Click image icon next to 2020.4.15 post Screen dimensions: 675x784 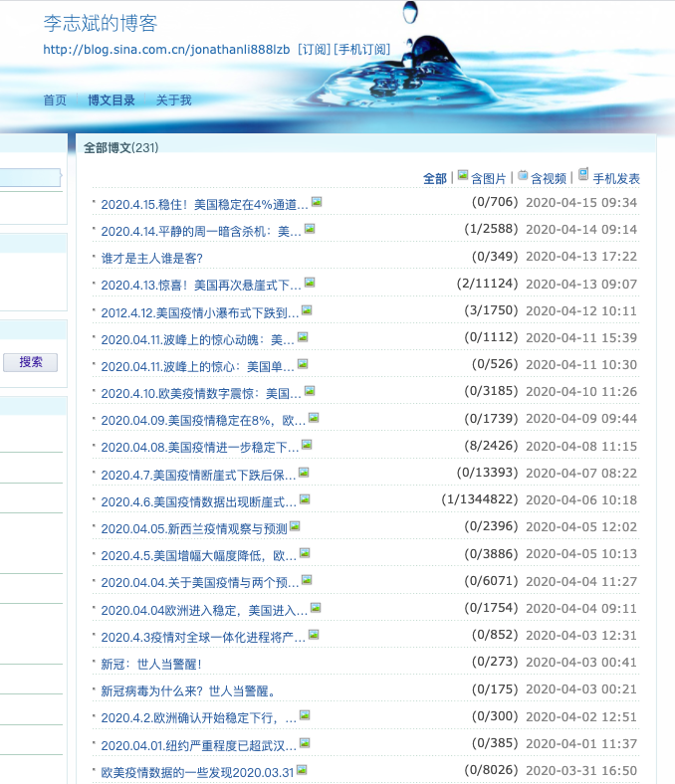[x=317, y=202]
